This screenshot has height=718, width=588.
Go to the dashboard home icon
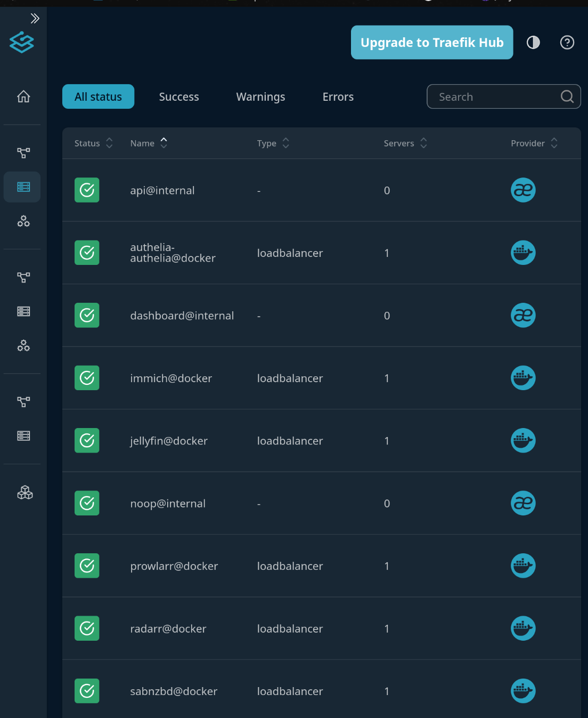click(23, 96)
